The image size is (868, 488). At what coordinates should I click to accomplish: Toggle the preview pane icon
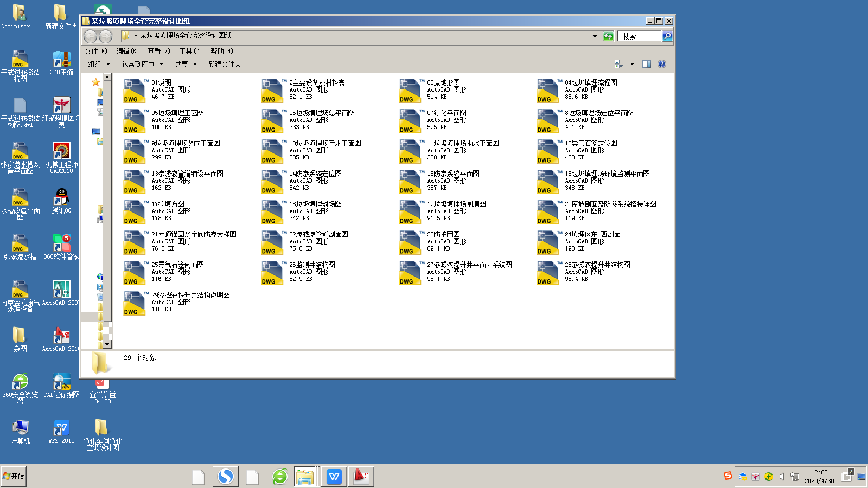[x=646, y=64]
